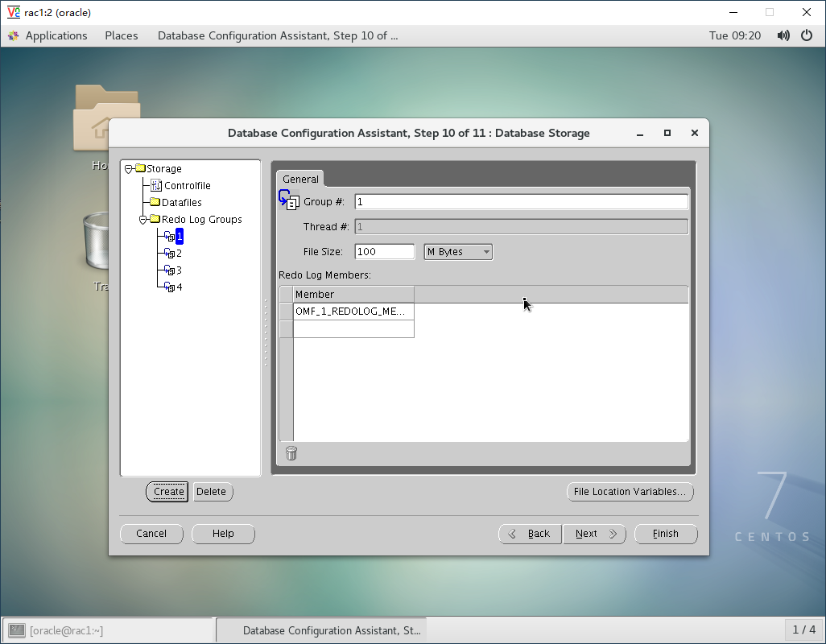Screen dimensions: 826x644
Task: Open the power icon in top panel
Action: (x=807, y=35)
